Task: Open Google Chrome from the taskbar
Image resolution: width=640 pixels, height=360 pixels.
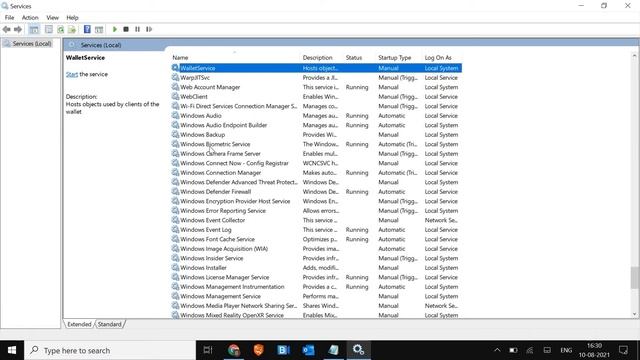Action: [233, 350]
